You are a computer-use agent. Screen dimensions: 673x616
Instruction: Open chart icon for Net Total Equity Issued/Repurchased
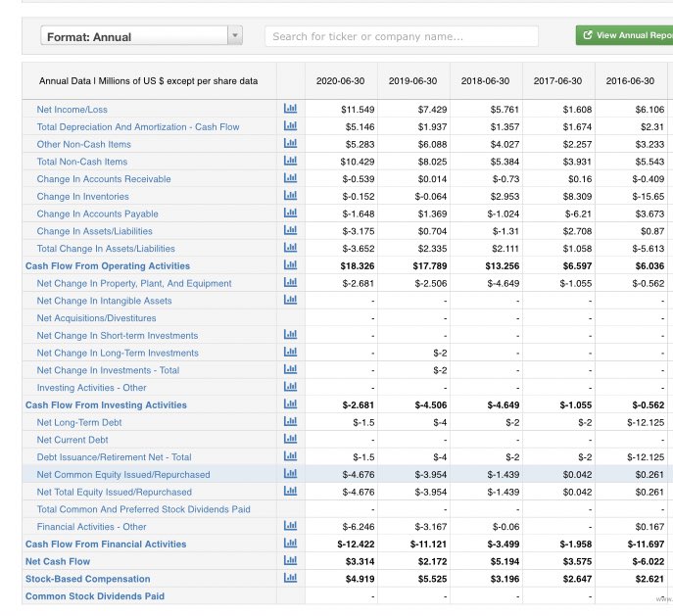coord(290,491)
